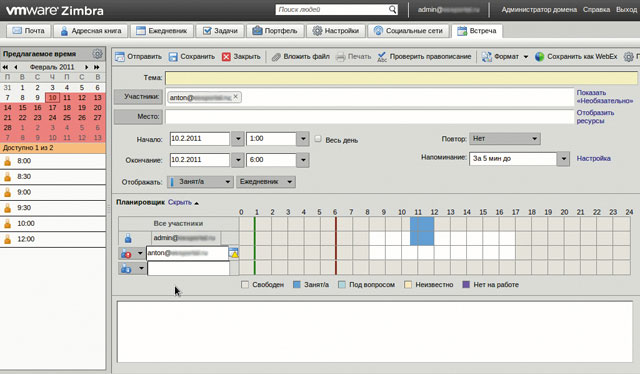Click Отобразить ресурсы link

595,117
